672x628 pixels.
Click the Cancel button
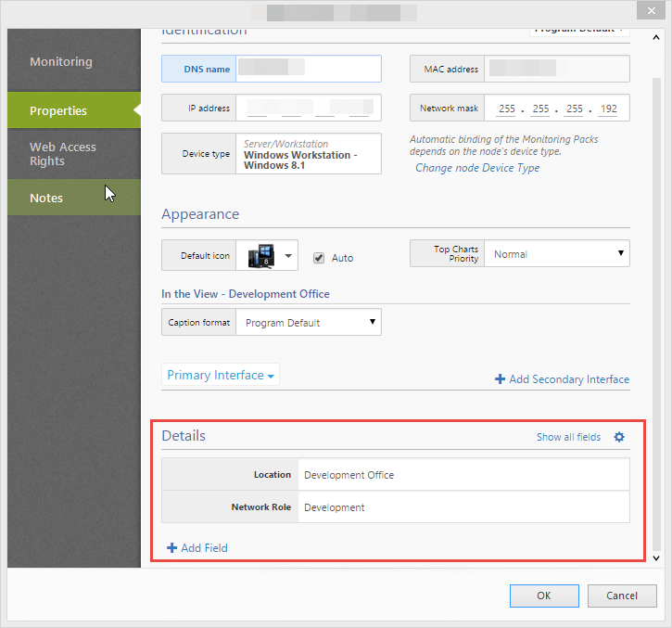coord(622,596)
